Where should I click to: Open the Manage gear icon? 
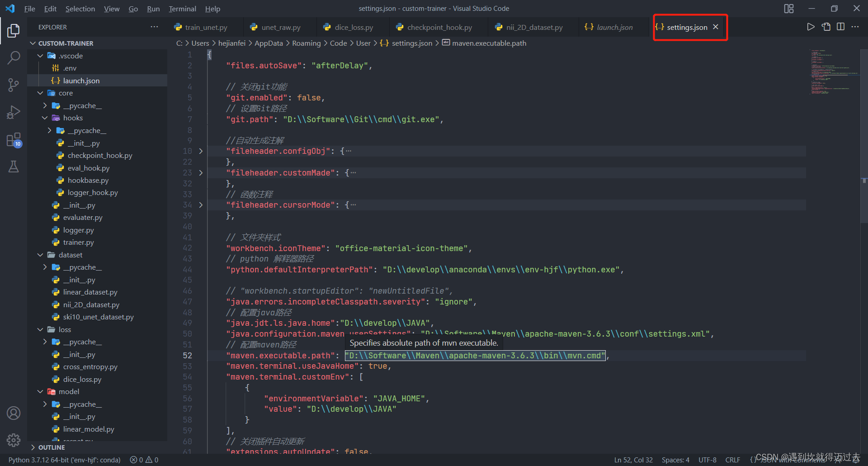[14, 440]
